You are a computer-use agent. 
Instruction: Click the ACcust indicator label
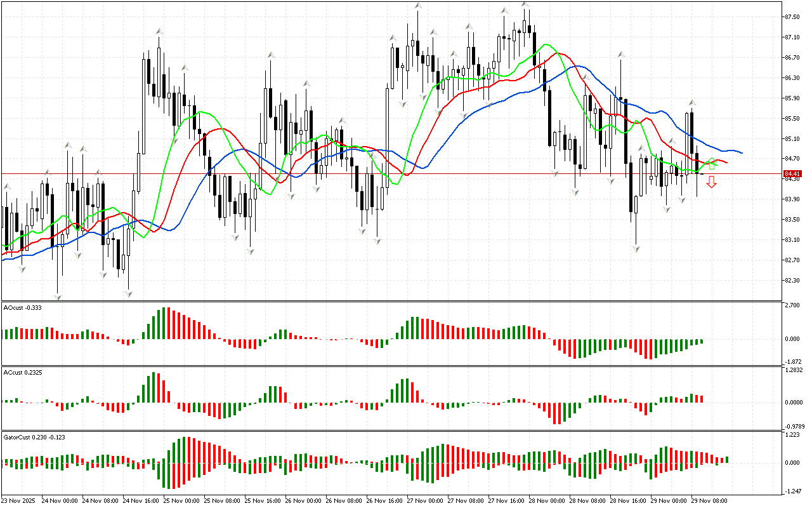pos(22,372)
